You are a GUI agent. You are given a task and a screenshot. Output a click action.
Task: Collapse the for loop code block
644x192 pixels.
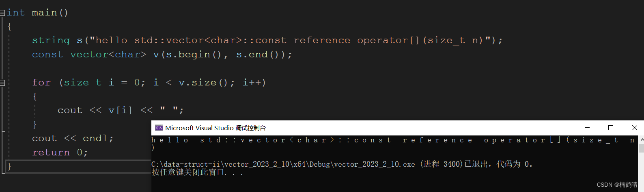(x=2, y=83)
